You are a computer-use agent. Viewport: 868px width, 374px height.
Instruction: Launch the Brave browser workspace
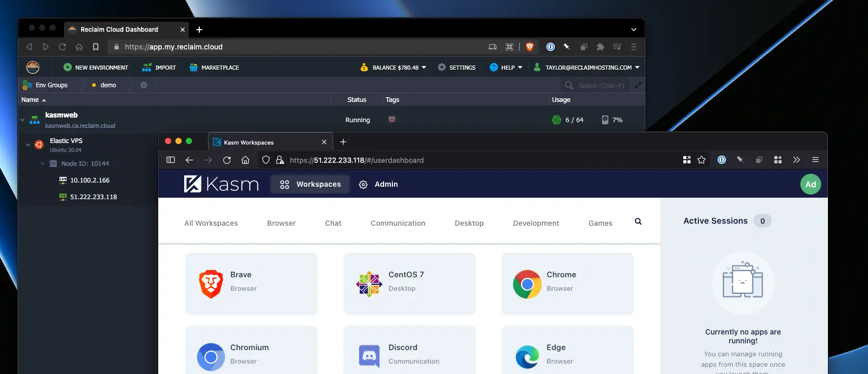tap(251, 284)
